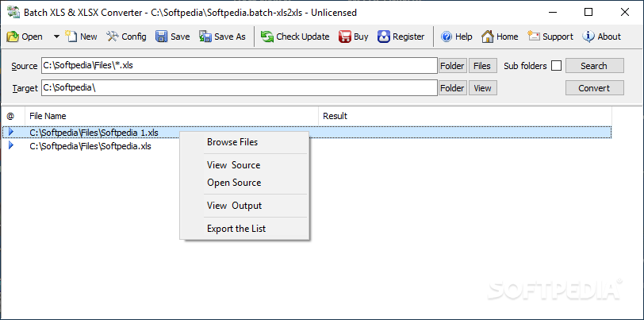
Task: Choose View Output in context menu
Action: coord(244,206)
